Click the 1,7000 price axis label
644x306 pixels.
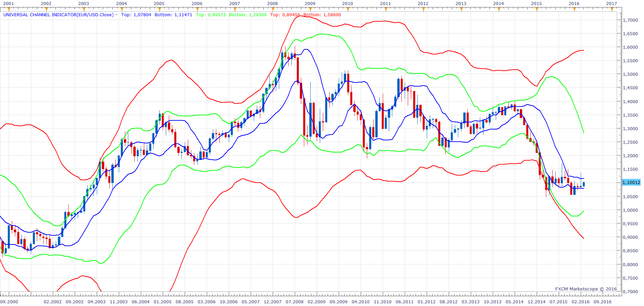(x=630, y=20)
